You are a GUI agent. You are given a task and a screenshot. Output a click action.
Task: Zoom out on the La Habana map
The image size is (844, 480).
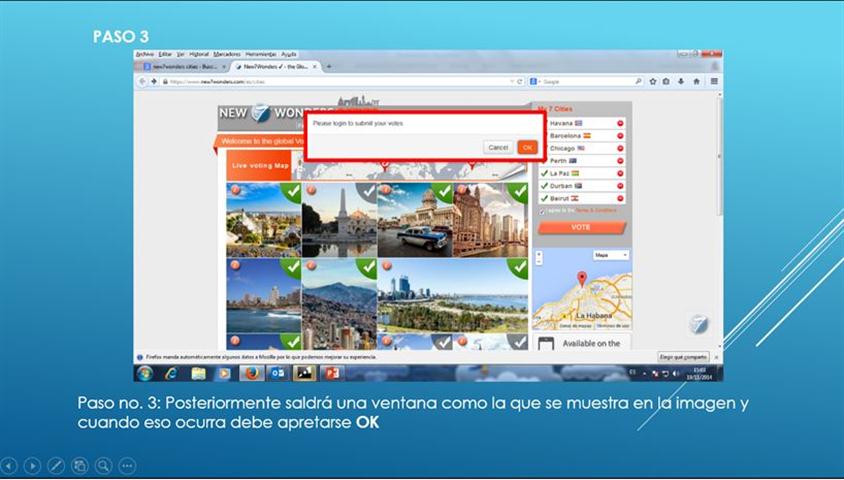click(539, 260)
